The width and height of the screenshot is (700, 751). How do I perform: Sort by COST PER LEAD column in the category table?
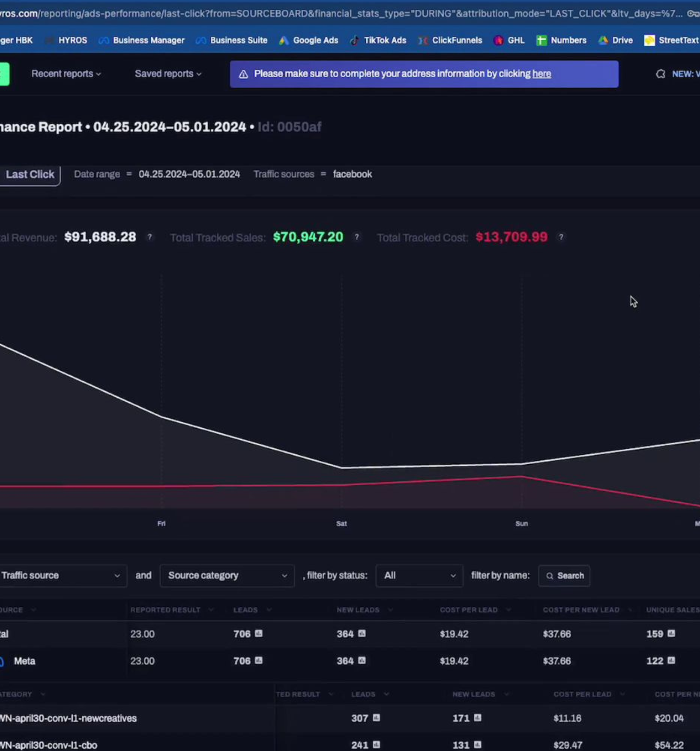[589, 694]
